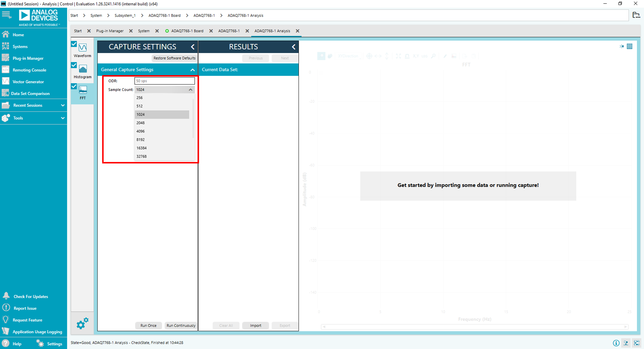
Task: Click the gears settings icon below FFT
Action: (x=82, y=323)
